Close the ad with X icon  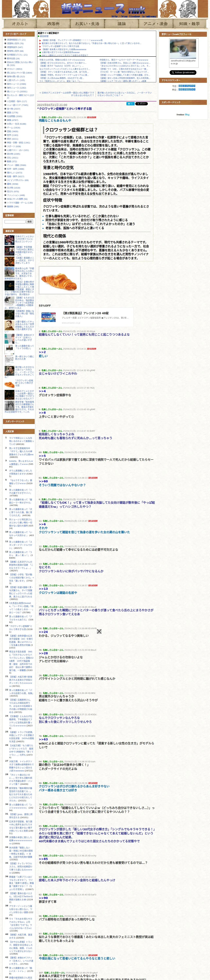[x=99, y=631]
